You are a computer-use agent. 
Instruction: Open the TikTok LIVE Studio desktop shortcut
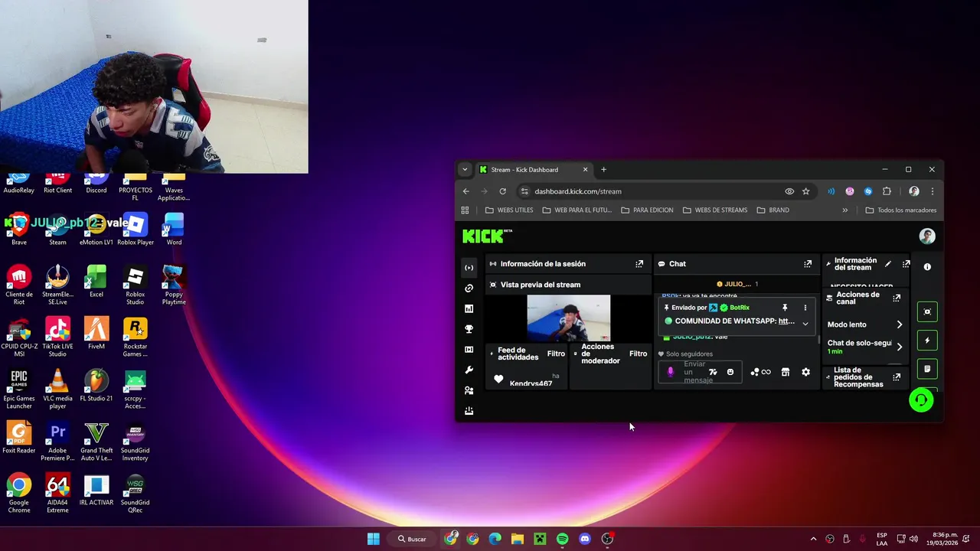[x=57, y=336]
